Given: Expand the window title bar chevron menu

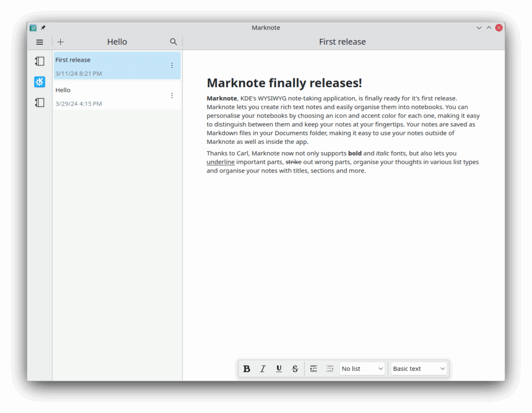Looking at the screenshot, I should point(479,28).
